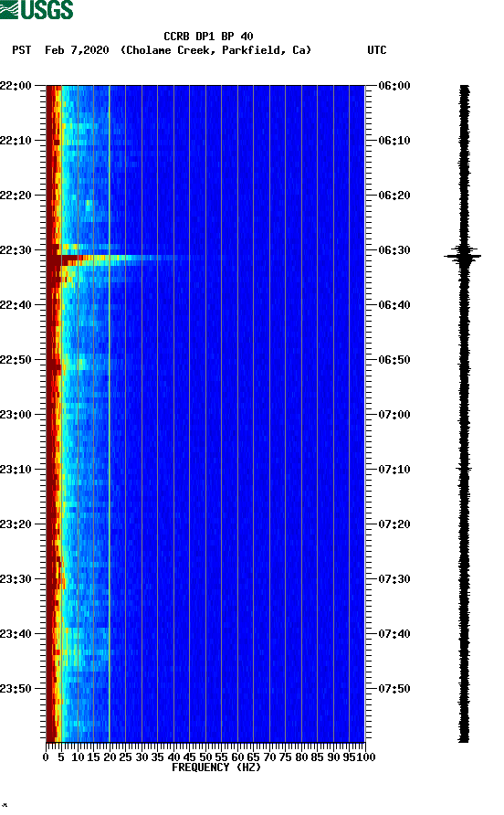
Task: Click the 06:50 UTC time label
Action: tap(394, 360)
